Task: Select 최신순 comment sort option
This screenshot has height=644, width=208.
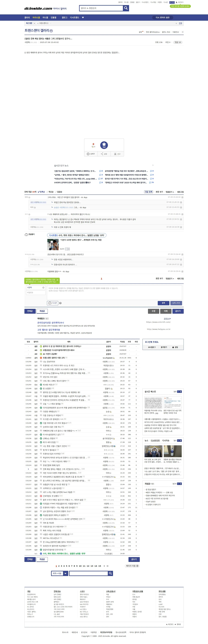Action: (50, 192)
